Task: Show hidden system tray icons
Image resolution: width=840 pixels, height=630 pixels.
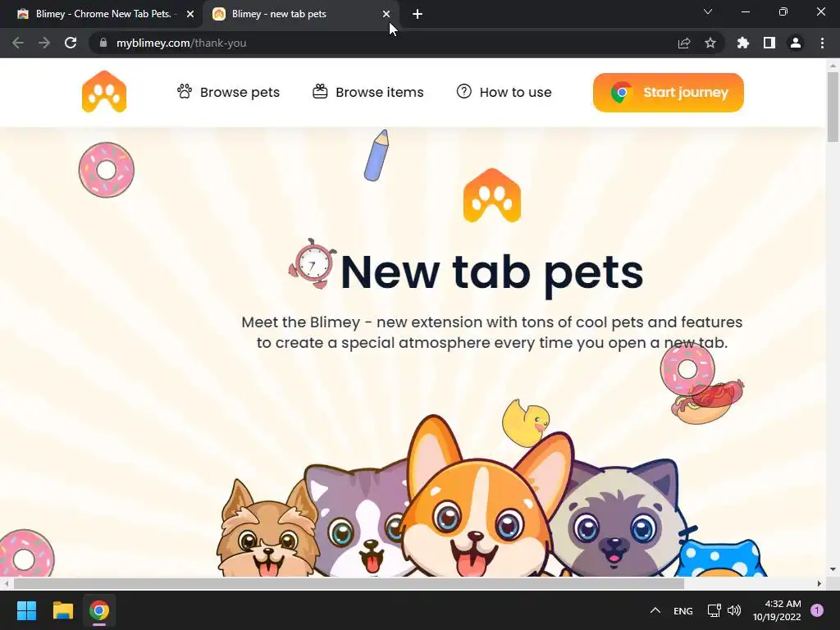Action: [x=655, y=610]
